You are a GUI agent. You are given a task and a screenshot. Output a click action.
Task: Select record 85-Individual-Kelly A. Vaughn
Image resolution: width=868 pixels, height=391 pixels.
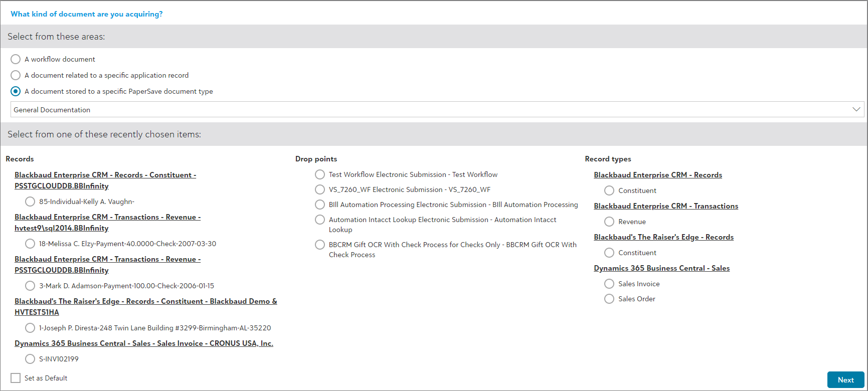[x=30, y=202]
